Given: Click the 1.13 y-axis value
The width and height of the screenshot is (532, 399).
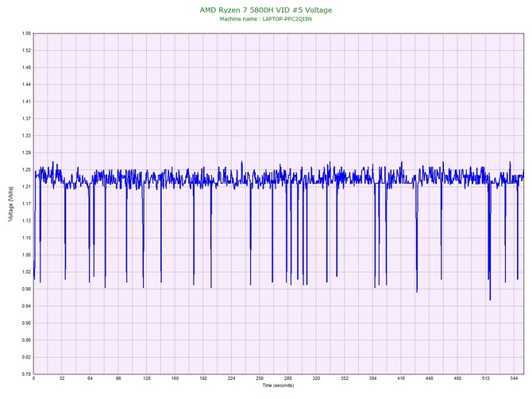Looking at the screenshot, I should pos(26,221).
